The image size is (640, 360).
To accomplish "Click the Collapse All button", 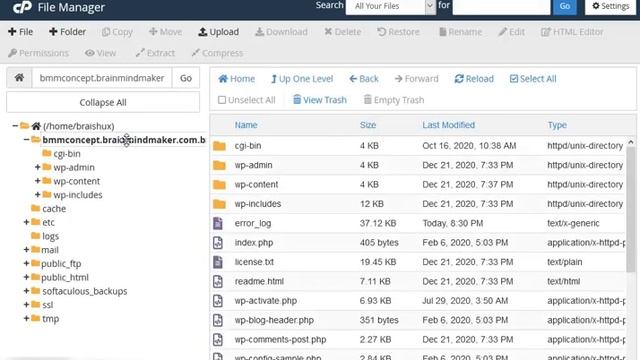I will (x=103, y=102).
